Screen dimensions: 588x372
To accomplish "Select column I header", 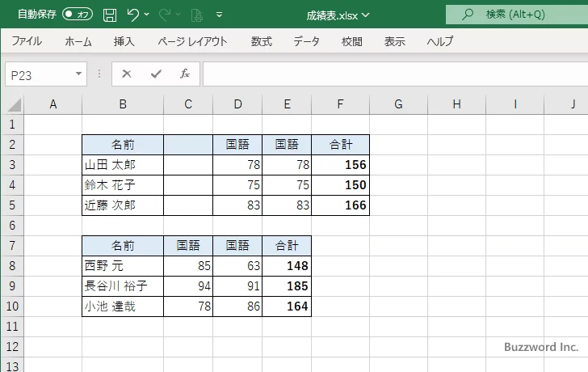I will coord(514,104).
